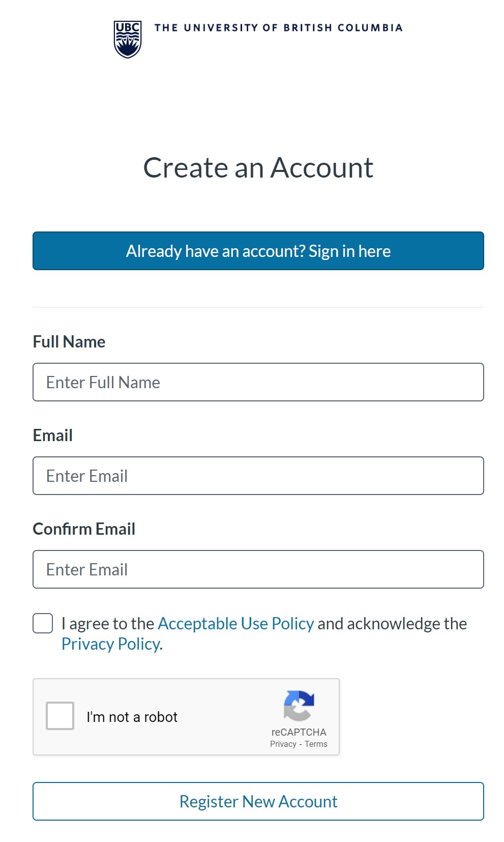Click the Full Name field label

click(x=69, y=342)
